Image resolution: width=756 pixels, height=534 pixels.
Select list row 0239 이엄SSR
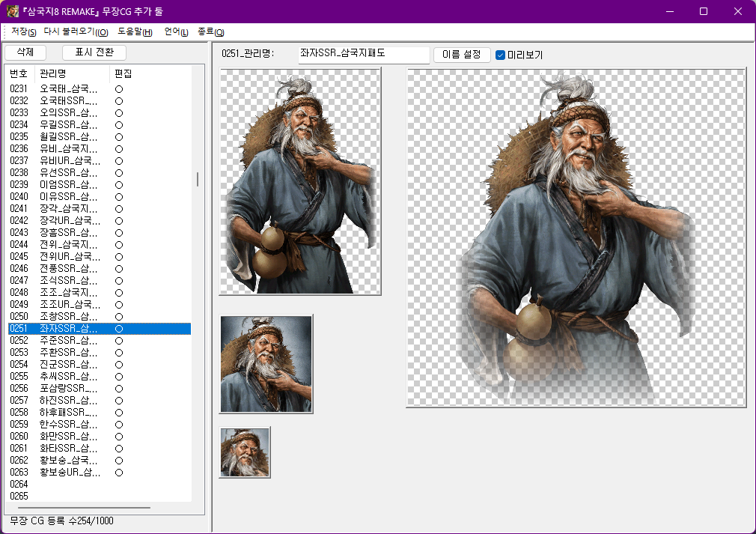click(x=100, y=185)
